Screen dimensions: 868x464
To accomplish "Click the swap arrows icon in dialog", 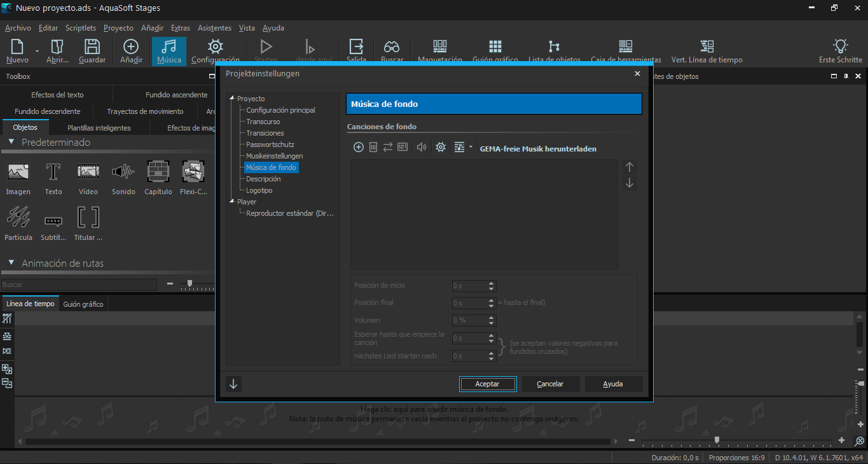I will coord(388,147).
